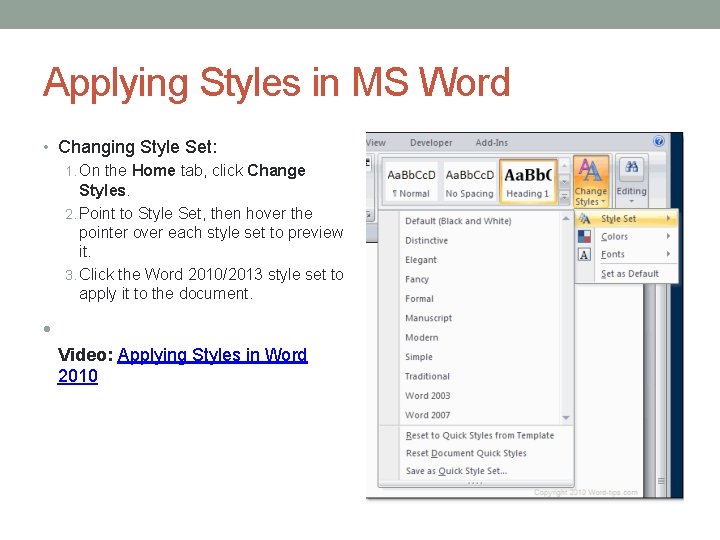Apply the Normal style from gallery
The height and width of the screenshot is (540, 720).
coord(411,183)
